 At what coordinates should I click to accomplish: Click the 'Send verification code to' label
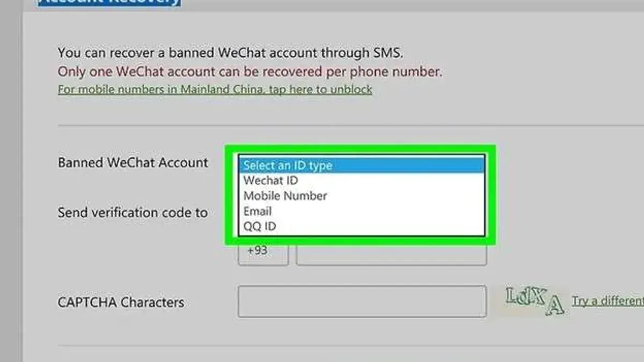[133, 212]
